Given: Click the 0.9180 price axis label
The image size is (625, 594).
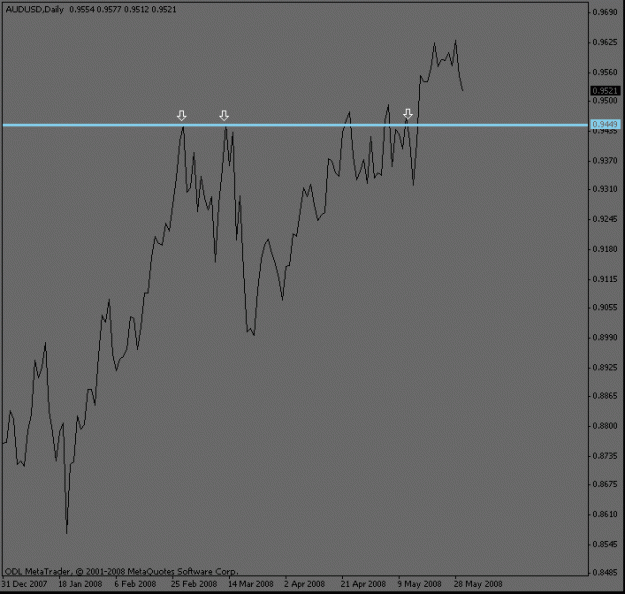Looking at the screenshot, I should [605, 249].
